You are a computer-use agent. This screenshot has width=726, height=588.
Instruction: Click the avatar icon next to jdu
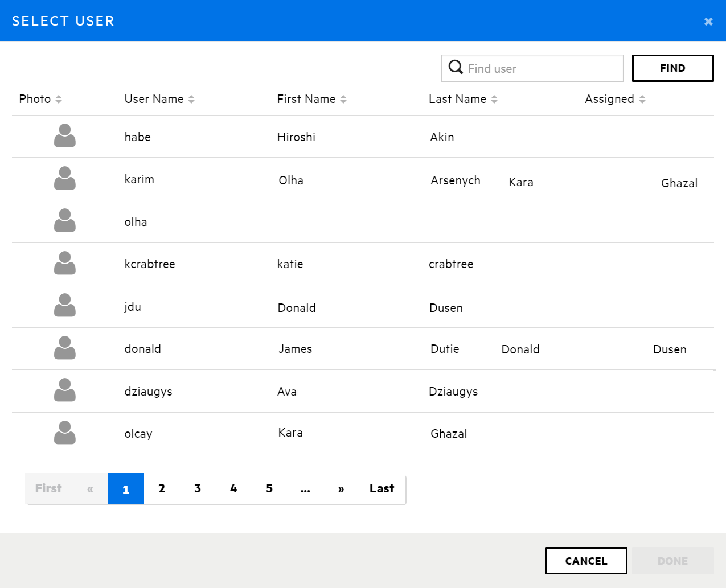pyautogui.click(x=64, y=306)
